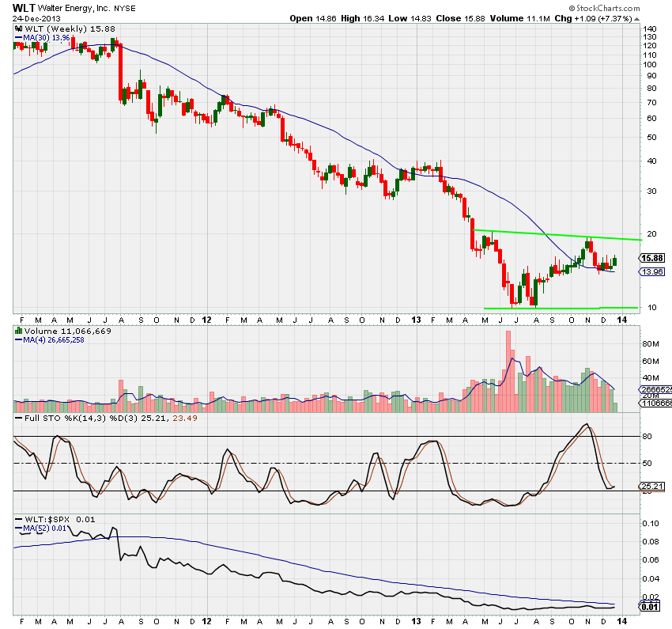The height and width of the screenshot is (629, 672).
Task: Click the 'MA(4) 26,665,258' legend text
Action: point(54,340)
